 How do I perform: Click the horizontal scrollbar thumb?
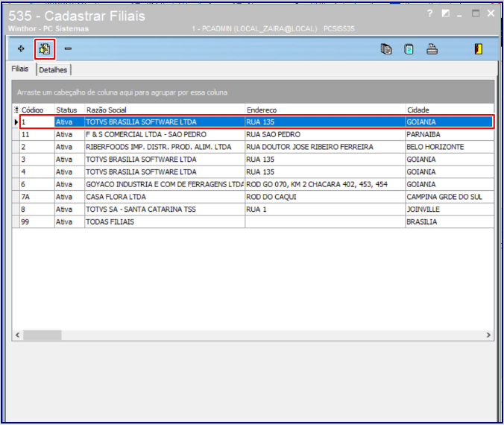click(42, 335)
